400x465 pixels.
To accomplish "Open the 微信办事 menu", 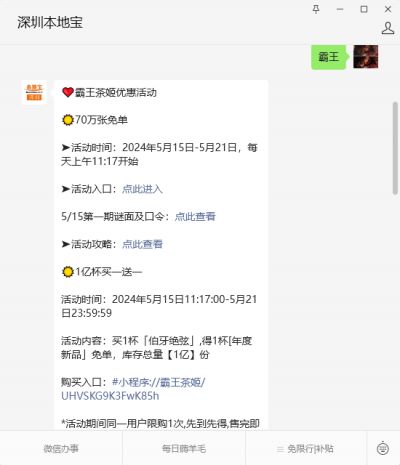I will point(61,449).
